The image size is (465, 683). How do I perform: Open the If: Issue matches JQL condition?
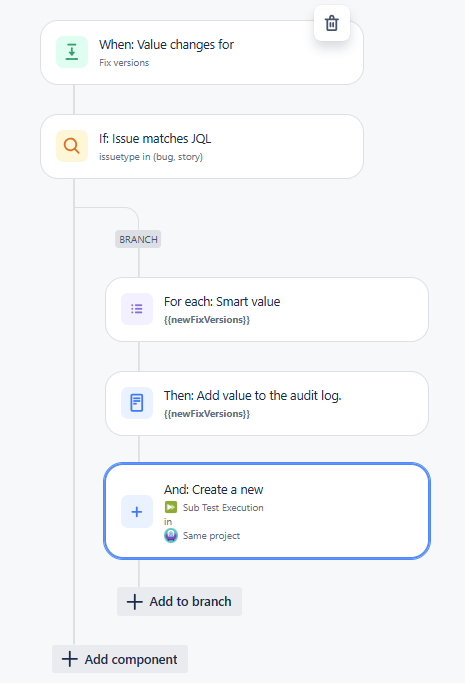click(x=202, y=146)
